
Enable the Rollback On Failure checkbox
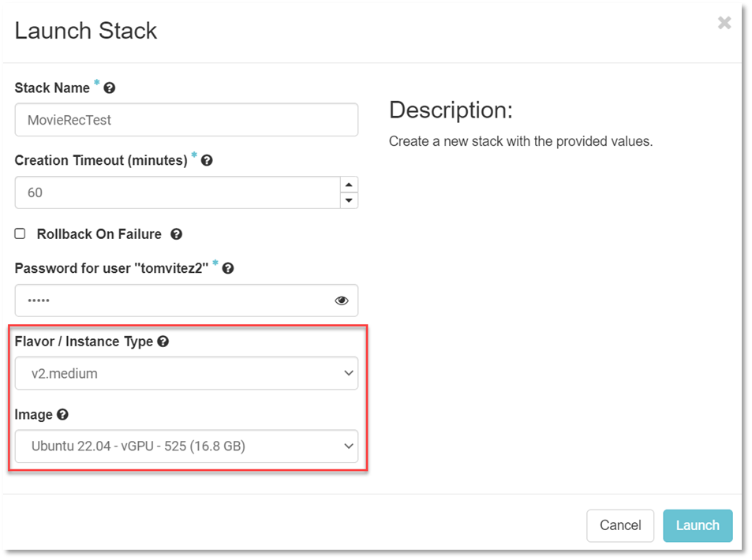click(x=21, y=233)
